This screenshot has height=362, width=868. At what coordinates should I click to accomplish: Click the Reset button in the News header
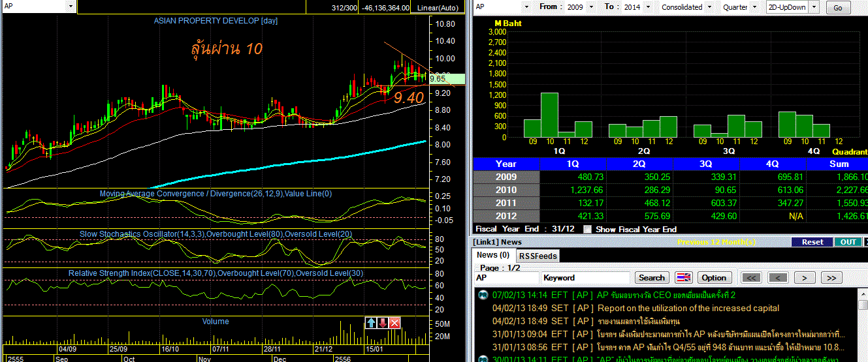click(x=812, y=242)
